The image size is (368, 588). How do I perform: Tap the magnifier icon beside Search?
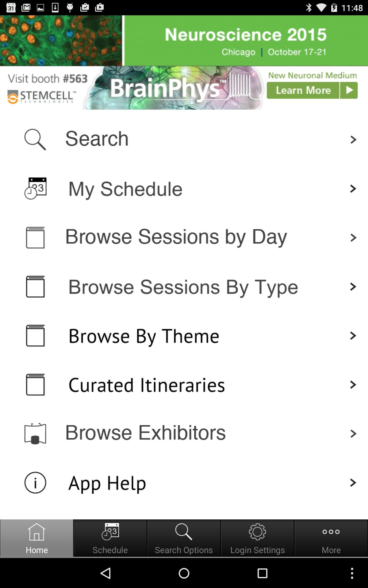(x=35, y=139)
